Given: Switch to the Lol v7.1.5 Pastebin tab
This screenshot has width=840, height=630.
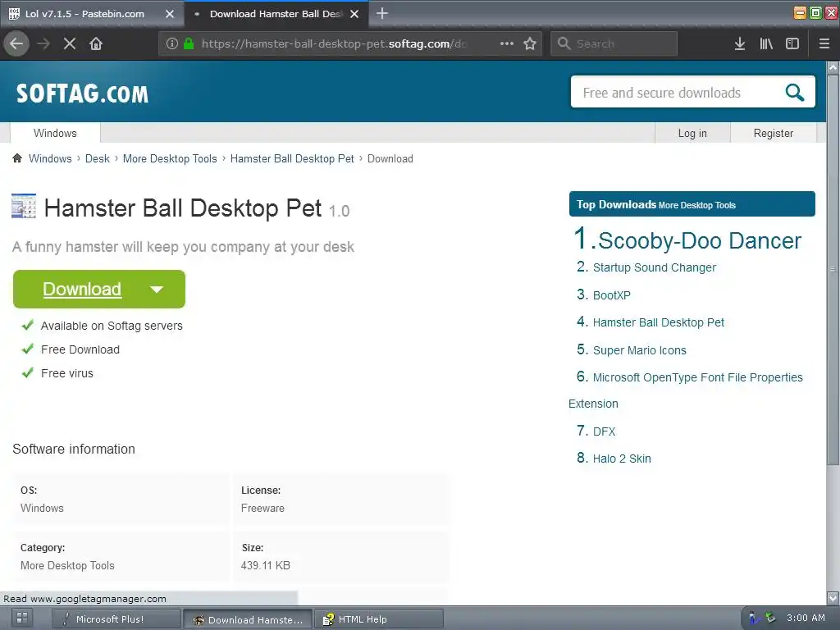Looking at the screenshot, I should click(92, 14).
